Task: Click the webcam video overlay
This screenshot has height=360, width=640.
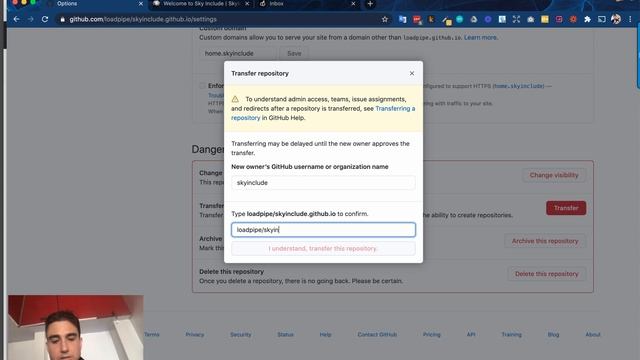Action: click(x=76, y=327)
